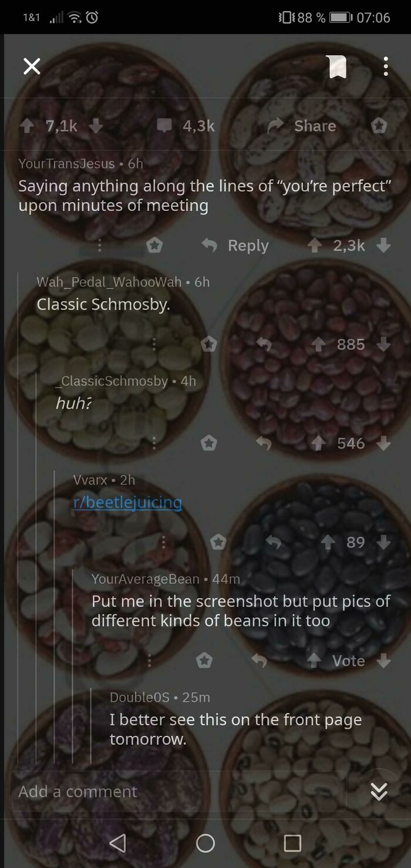The width and height of the screenshot is (411, 868).
Task: Focus the Add a comment field
Action: pos(177,791)
